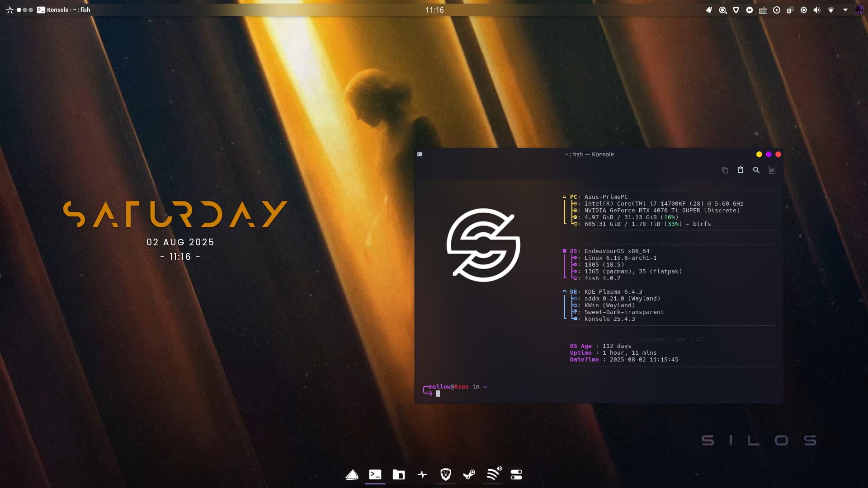Image resolution: width=868 pixels, height=488 pixels.
Task: Open the file manager folder dock icon
Action: click(x=399, y=474)
